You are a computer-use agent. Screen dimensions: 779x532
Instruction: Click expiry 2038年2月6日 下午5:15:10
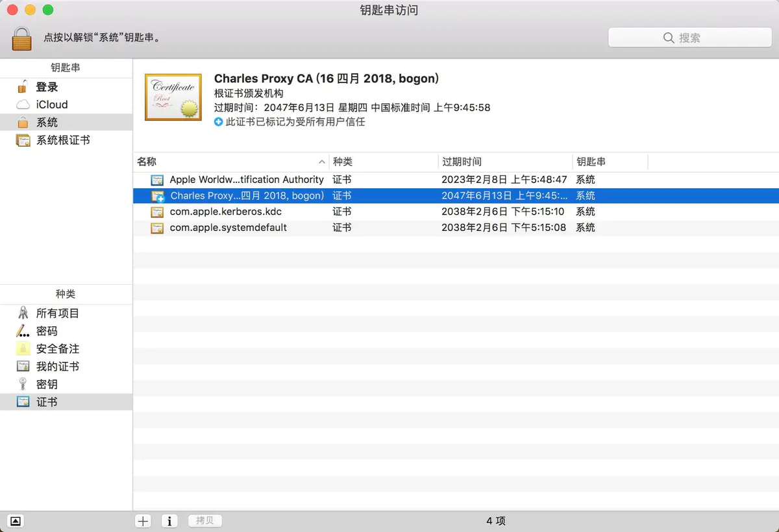[503, 212]
